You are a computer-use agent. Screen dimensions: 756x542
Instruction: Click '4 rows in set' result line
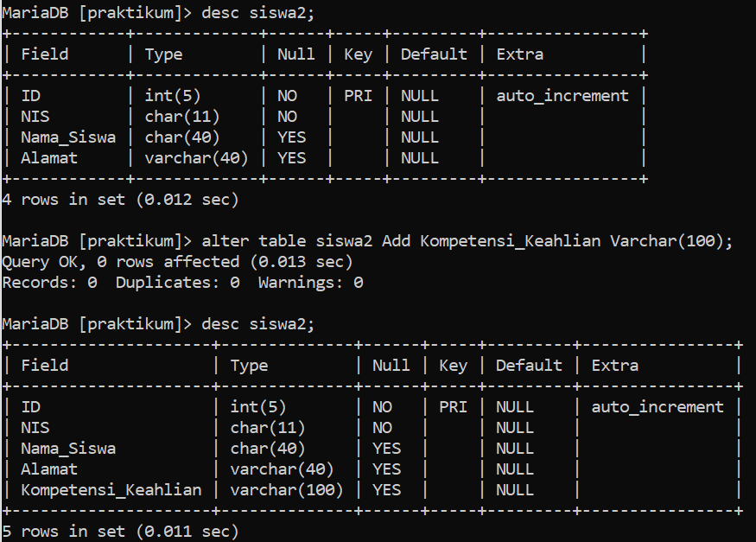(x=120, y=199)
